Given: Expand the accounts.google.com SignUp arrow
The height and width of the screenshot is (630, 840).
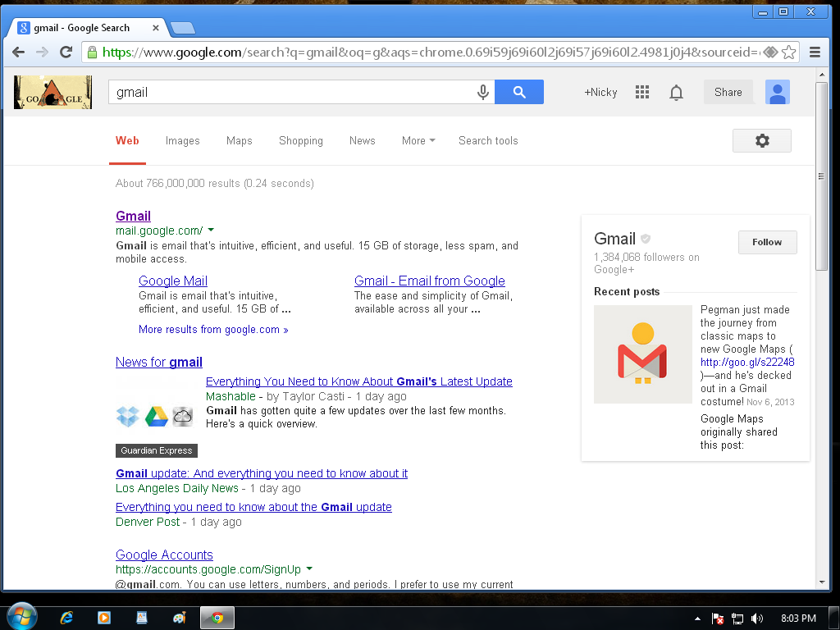Looking at the screenshot, I should [309, 569].
